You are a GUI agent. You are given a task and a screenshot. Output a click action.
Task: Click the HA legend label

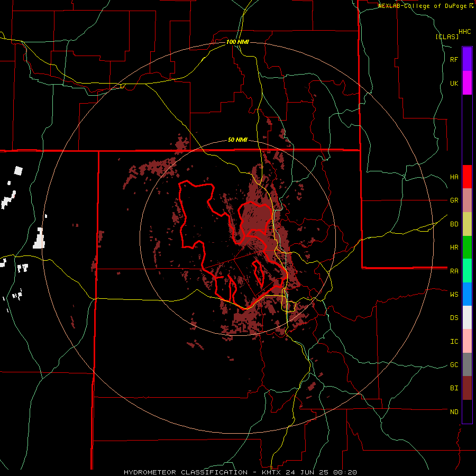(x=454, y=177)
